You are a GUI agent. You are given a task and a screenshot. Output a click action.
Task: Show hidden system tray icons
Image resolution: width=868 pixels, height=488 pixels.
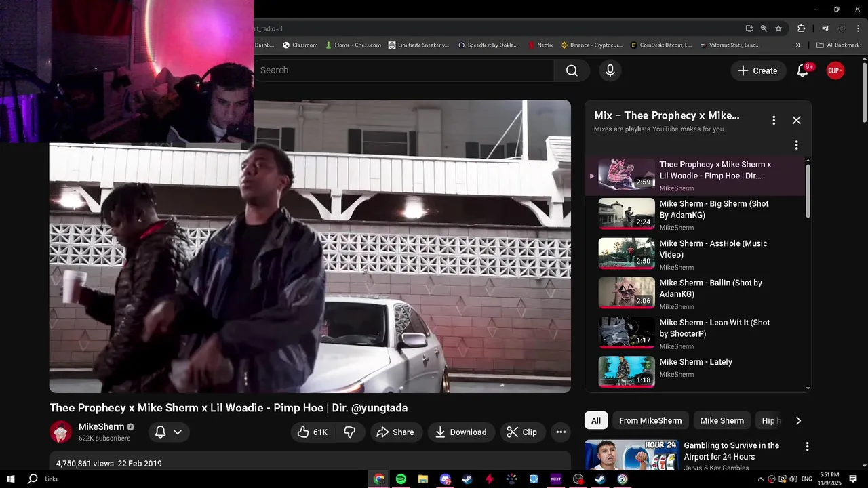pos(762,479)
